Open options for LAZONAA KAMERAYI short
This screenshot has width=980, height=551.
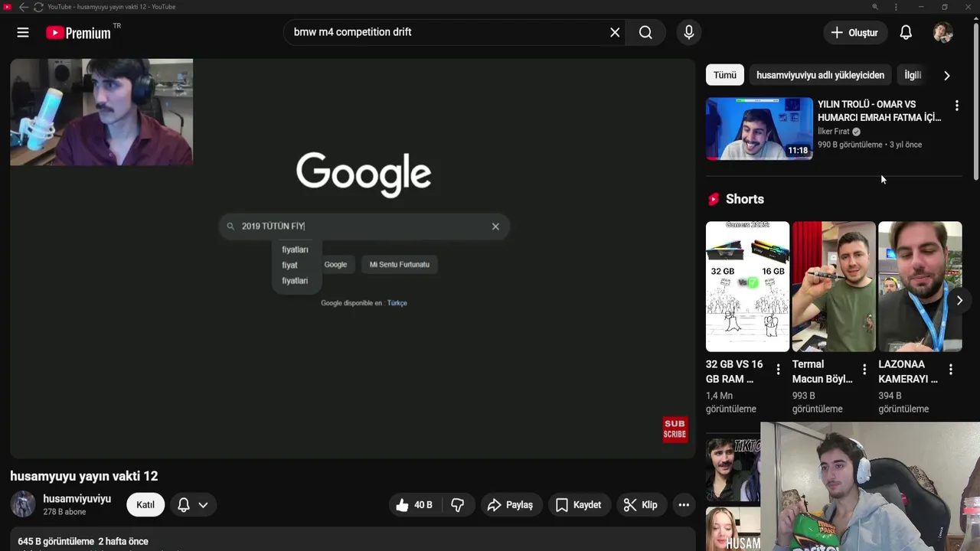(x=950, y=370)
